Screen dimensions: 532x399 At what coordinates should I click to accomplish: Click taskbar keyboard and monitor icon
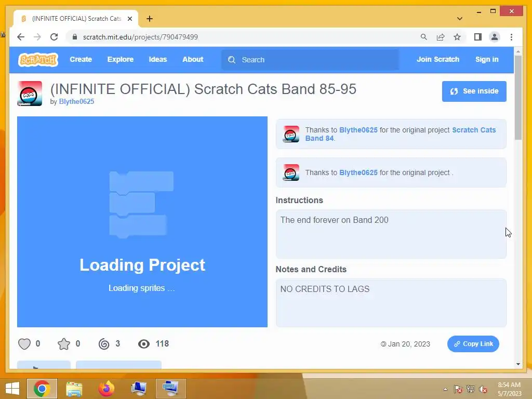[170, 389]
